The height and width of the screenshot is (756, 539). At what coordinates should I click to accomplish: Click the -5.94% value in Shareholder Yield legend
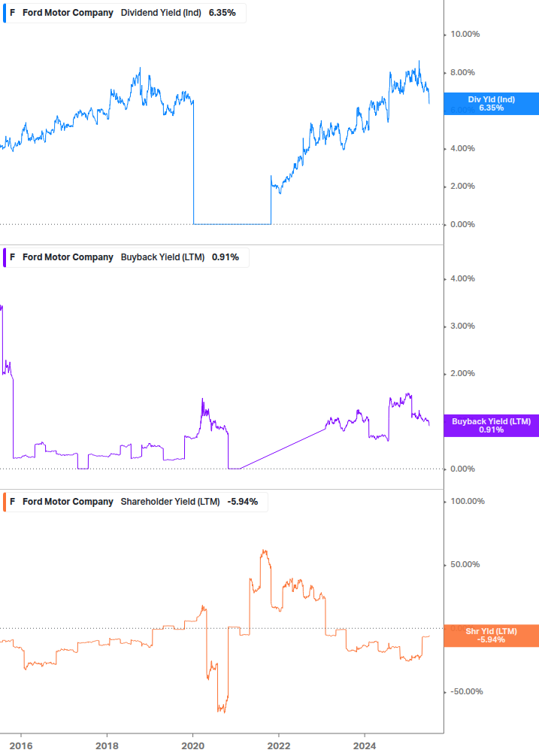(242, 502)
